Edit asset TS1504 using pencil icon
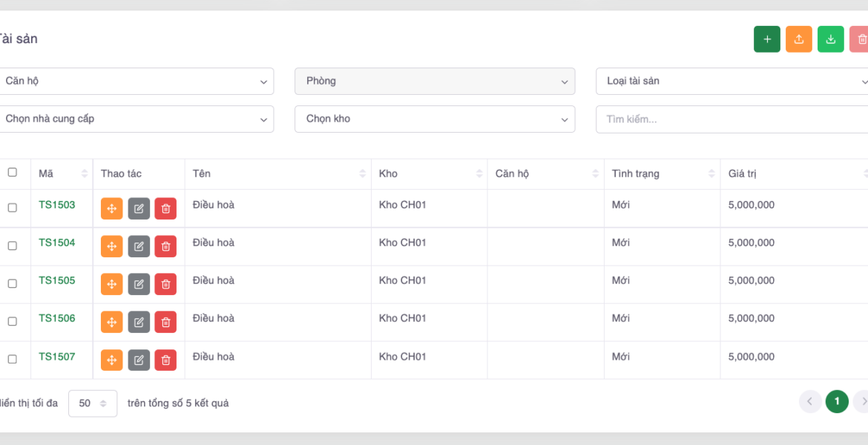Screen dimensions: 868x445 tap(139, 247)
